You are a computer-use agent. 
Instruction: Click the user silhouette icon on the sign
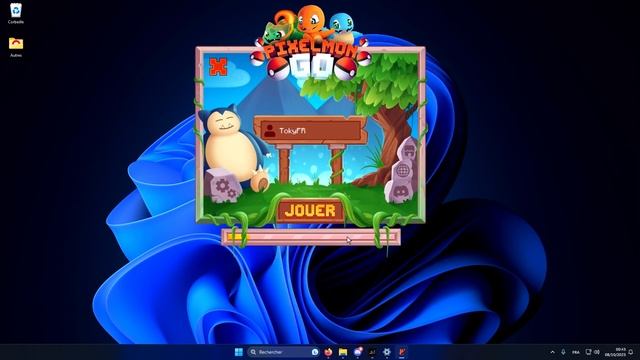(270, 131)
